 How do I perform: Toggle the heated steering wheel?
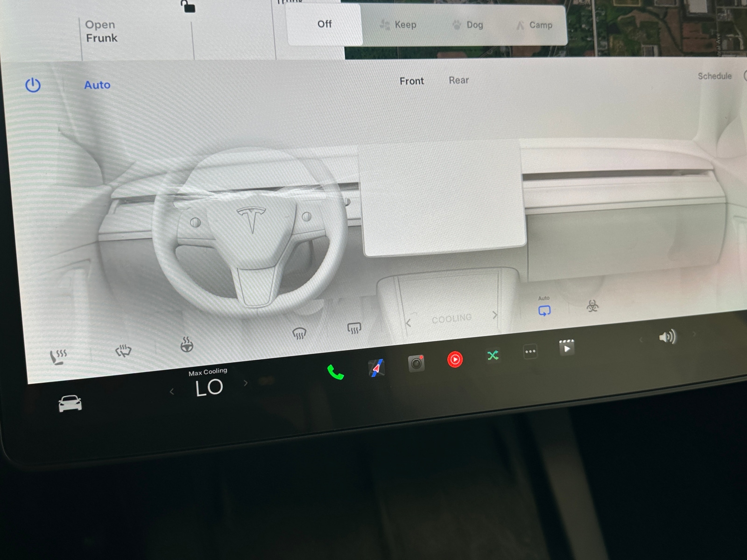[187, 344]
